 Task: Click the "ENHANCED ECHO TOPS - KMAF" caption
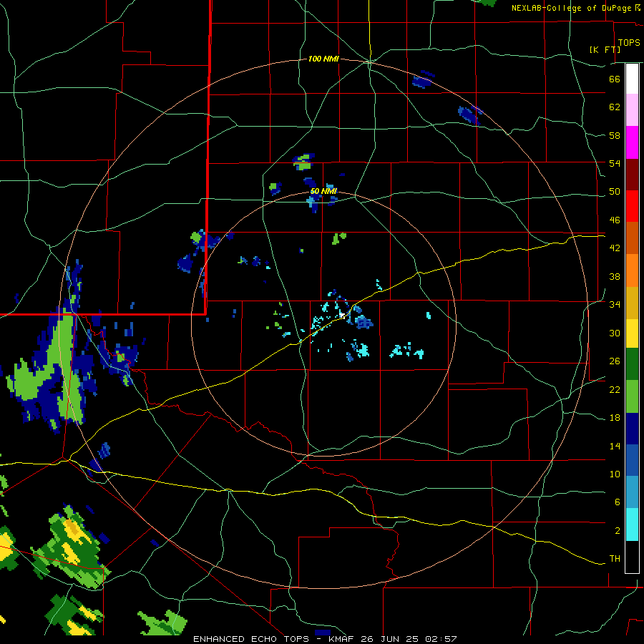[275, 639]
